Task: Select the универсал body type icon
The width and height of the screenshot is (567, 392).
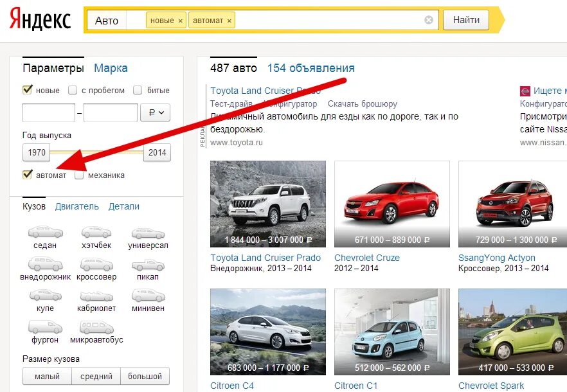Action: pyautogui.click(x=148, y=234)
